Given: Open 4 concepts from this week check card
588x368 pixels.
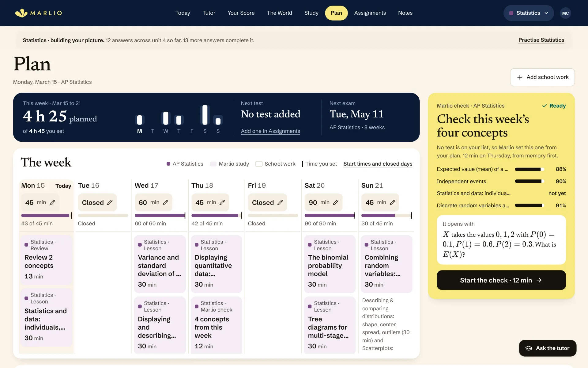Looking at the screenshot, I should [x=216, y=325].
